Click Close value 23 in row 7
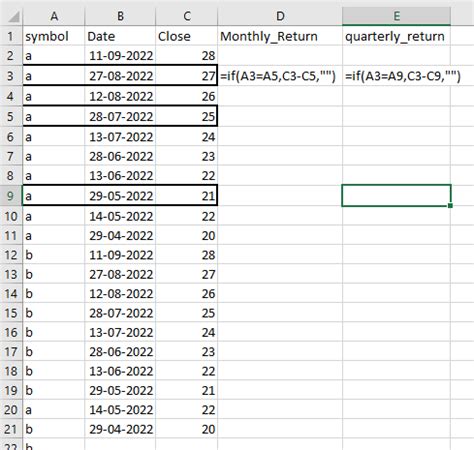474x450 pixels. pyautogui.click(x=187, y=156)
